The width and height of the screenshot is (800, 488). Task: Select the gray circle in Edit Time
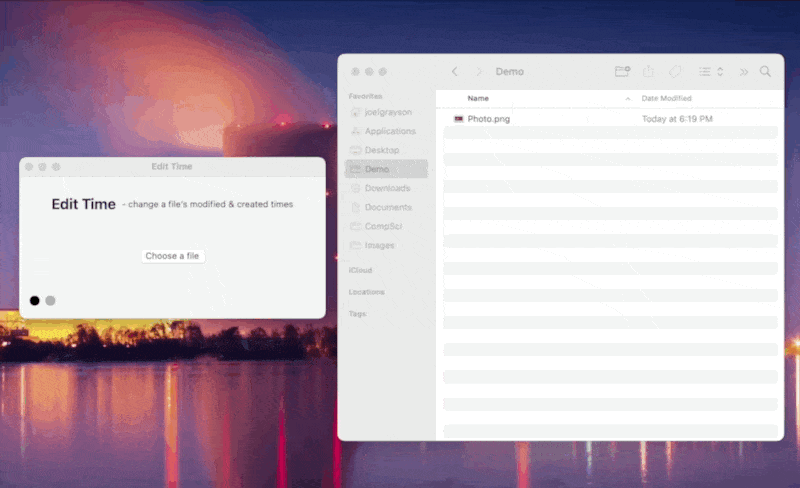tap(50, 300)
